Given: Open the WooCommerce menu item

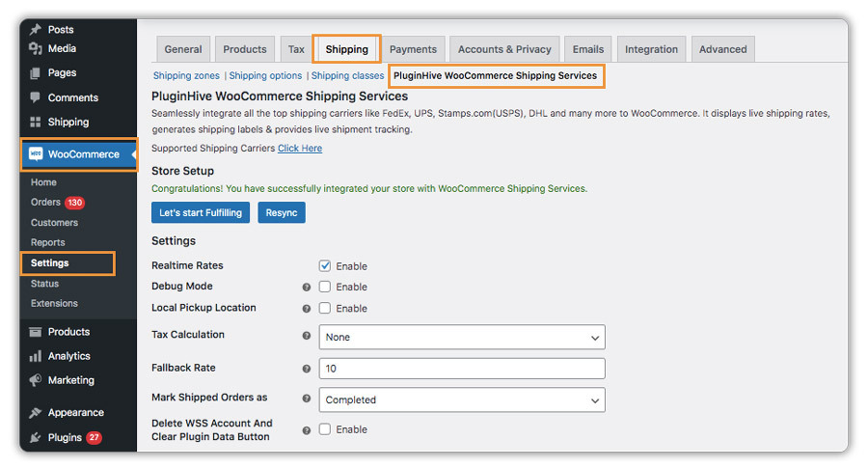Looking at the screenshot, I should click(x=79, y=154).
